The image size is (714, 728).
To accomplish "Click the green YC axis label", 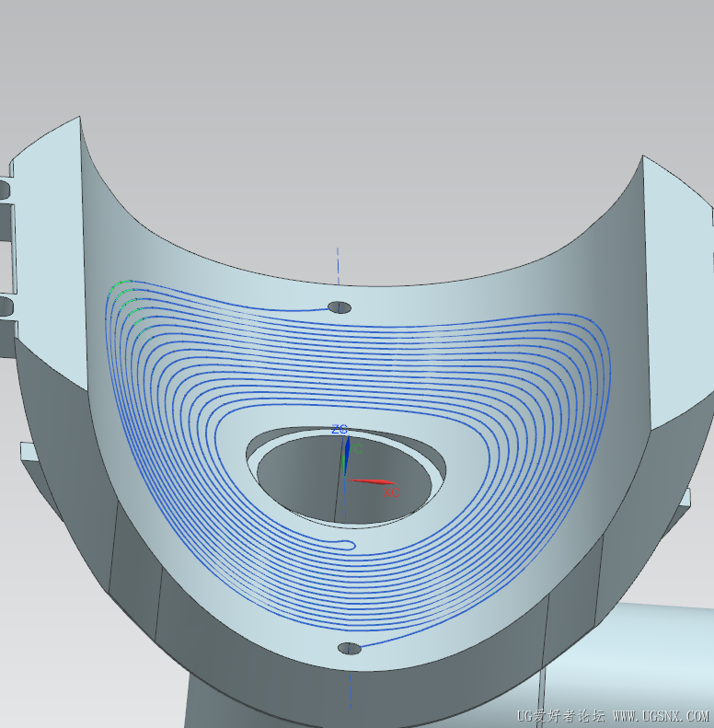I will pyautogui.click(x=356, y=449).
